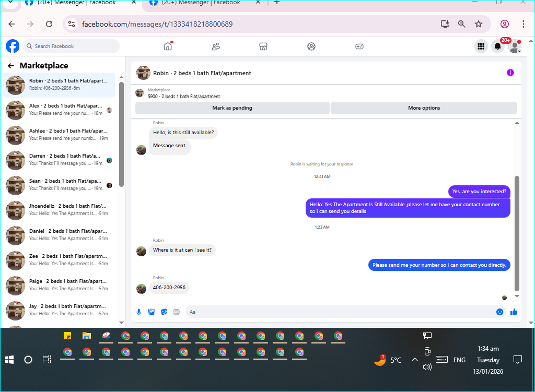Open the Friends icon in top navigation
535x392 pixels.
pos(216,46)
